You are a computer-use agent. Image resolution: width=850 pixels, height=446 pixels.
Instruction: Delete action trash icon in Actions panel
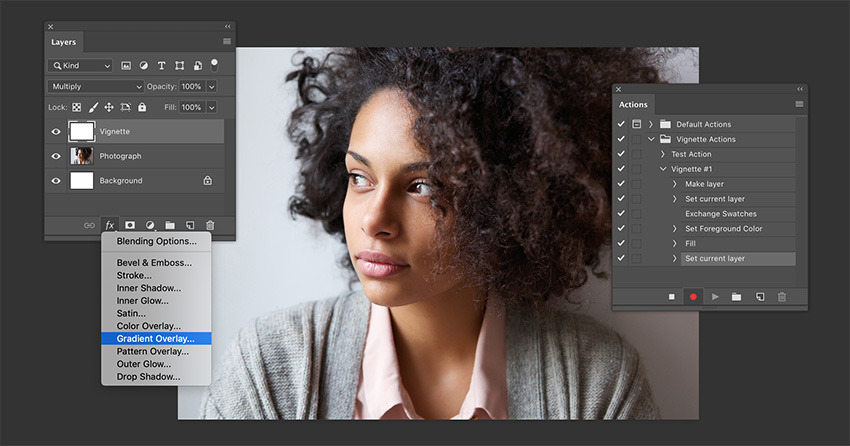[782, 297]
